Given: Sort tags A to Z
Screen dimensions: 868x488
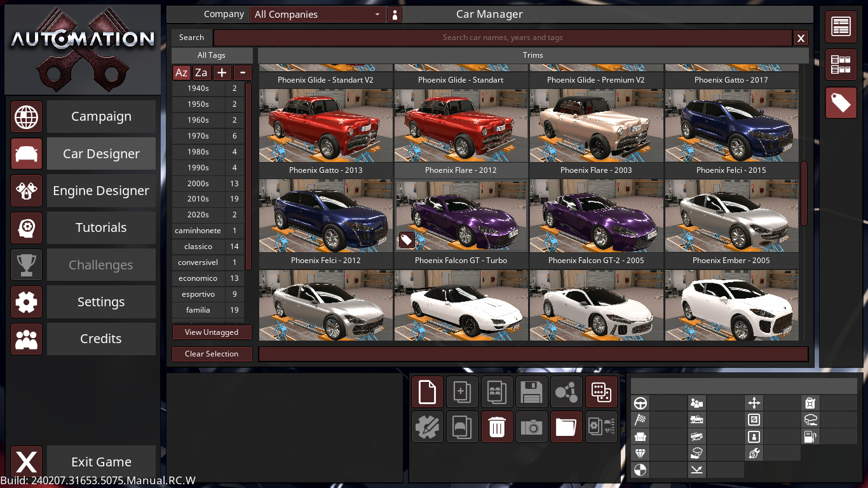Looking at the screenshot, I should (x=181, y=72).
